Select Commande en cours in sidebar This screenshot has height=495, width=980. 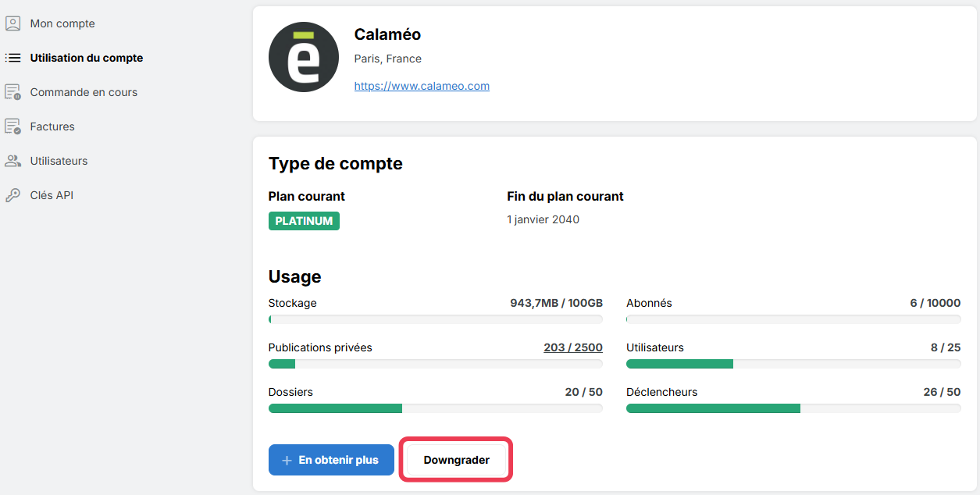click(84, 92)
